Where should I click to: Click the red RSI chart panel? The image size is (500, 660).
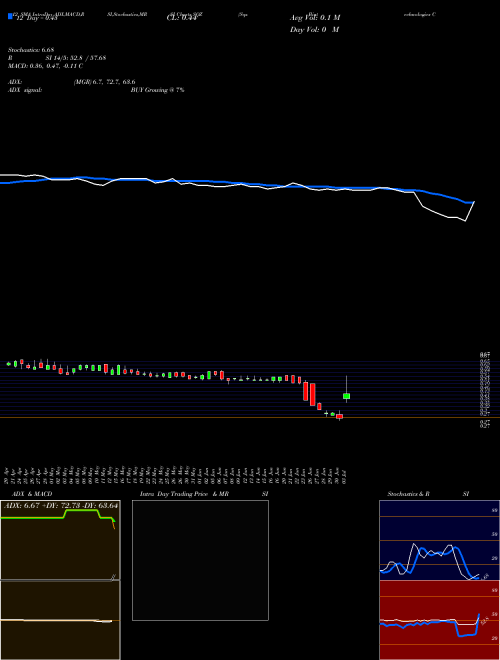click(439, 620)
